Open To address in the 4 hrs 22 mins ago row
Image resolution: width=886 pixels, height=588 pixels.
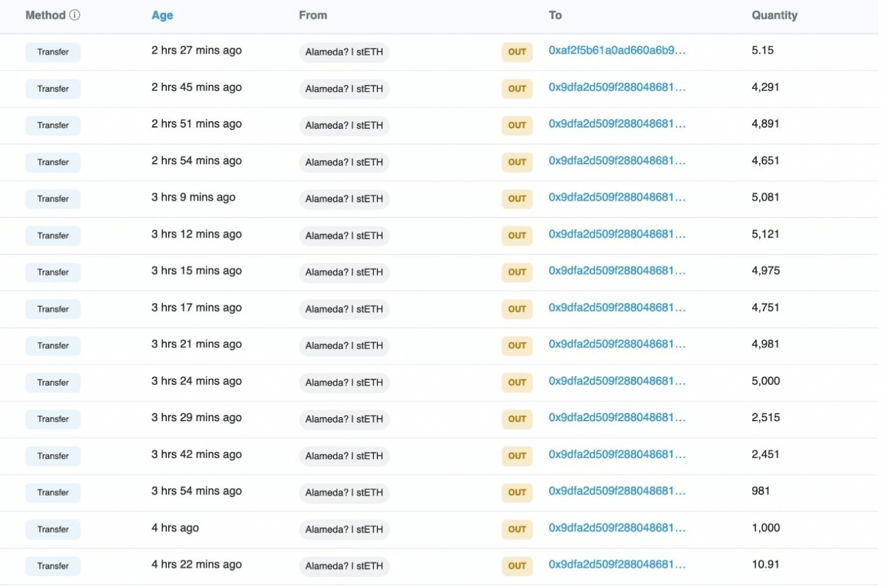(x=617, y=564)
